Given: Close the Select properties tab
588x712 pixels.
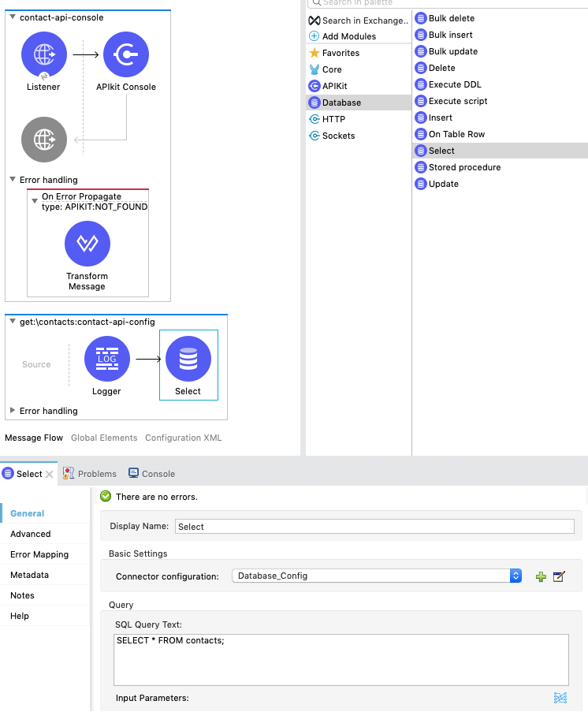Looking at the screenshot, I should [x=50, y=474].
